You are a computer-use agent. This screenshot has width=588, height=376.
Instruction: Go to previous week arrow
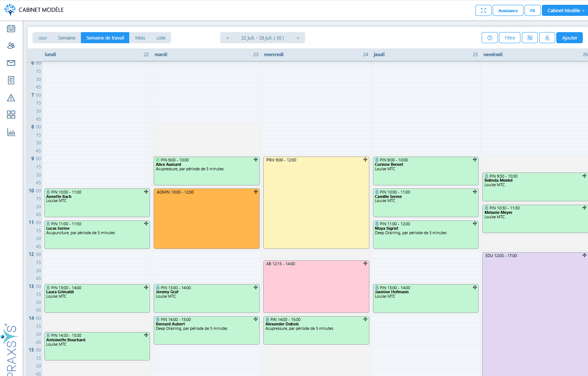(228, 38)
